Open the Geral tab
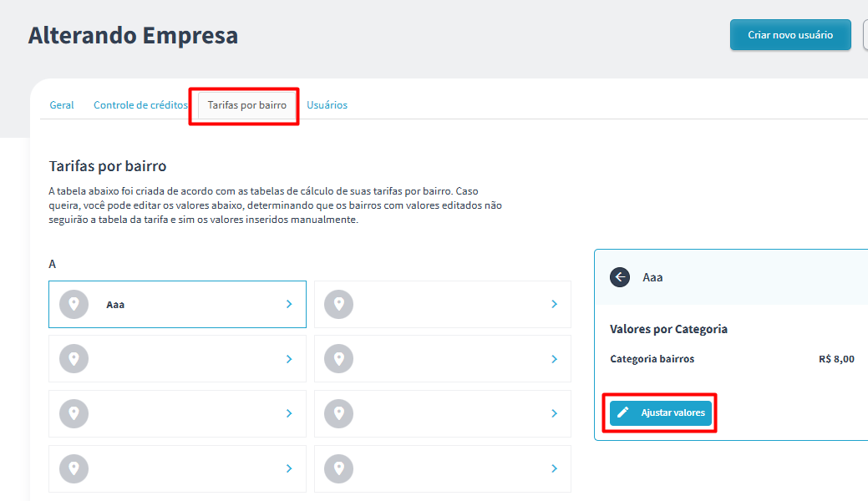 click(x=62, y=105)
